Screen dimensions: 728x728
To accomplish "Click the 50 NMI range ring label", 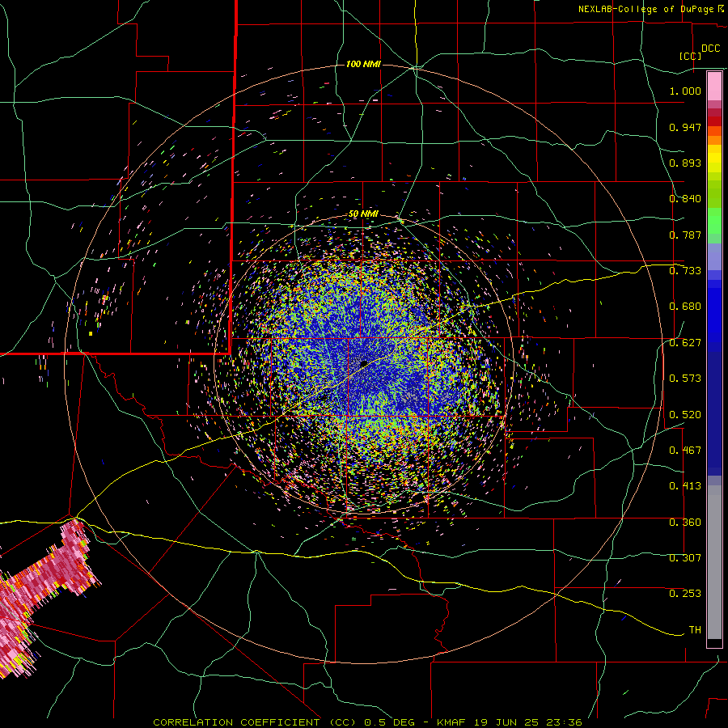I will pyautogui.click(x=363, y=214).
